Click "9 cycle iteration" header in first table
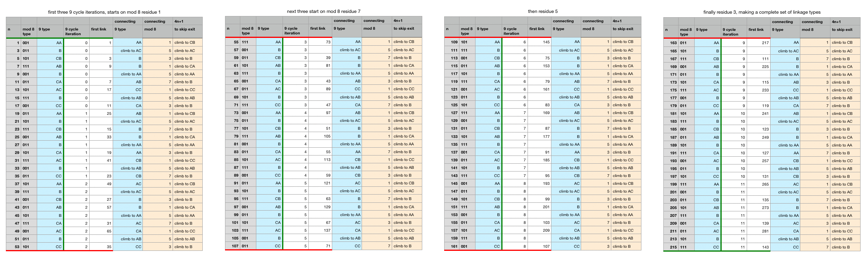This screenshot has width=868, height=261. click(x=76, y=32)
